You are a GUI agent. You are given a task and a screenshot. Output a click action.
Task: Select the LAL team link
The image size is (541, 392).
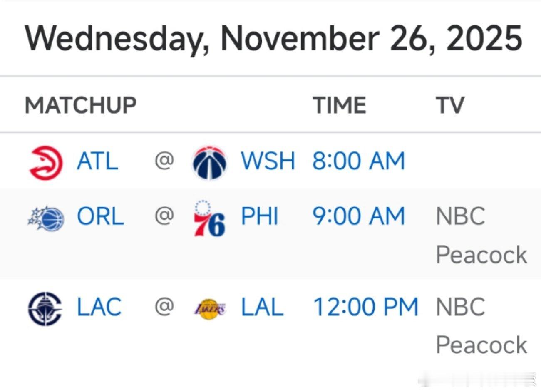point(262,307)
